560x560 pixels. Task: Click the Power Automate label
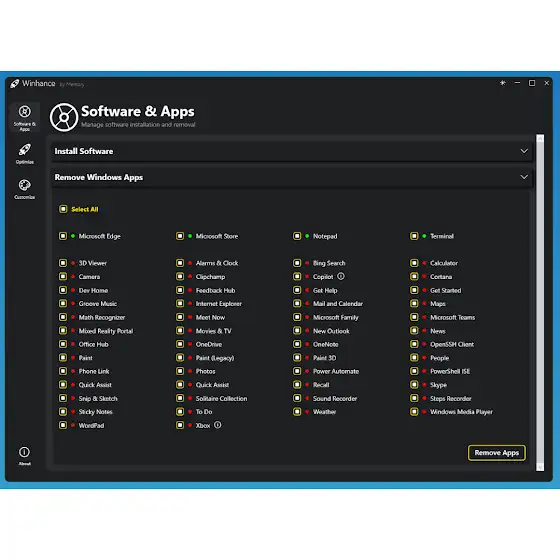click(336, 371)
